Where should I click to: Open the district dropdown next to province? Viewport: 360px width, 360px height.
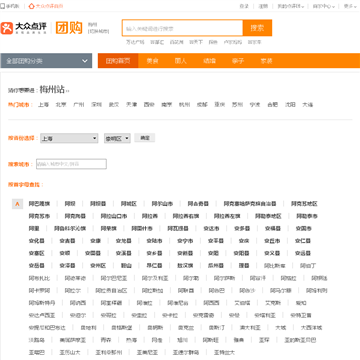[x=117, y=138]
